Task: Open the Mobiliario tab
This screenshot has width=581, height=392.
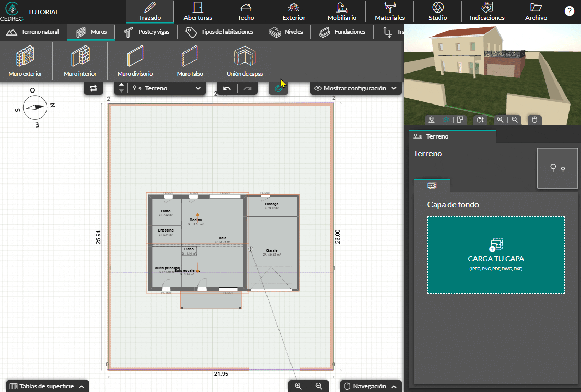Action: [x=342, y=11]
